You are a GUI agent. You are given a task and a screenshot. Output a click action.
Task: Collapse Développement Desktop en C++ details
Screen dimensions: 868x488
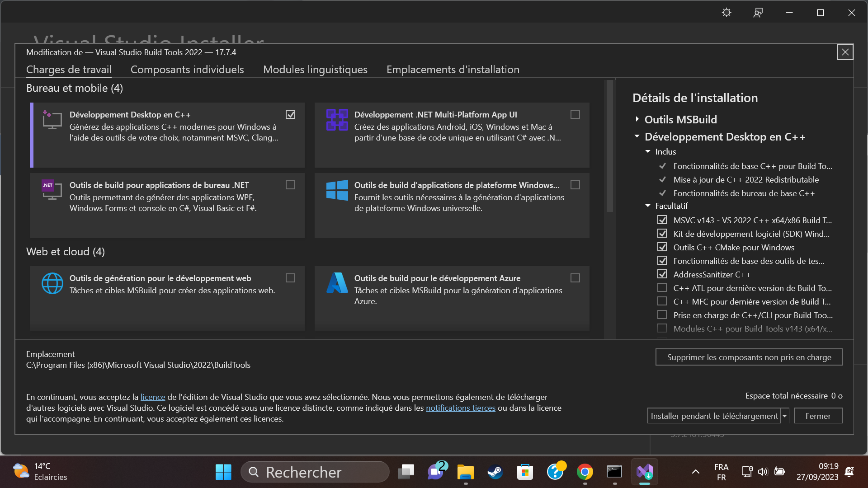coord(637,136)
